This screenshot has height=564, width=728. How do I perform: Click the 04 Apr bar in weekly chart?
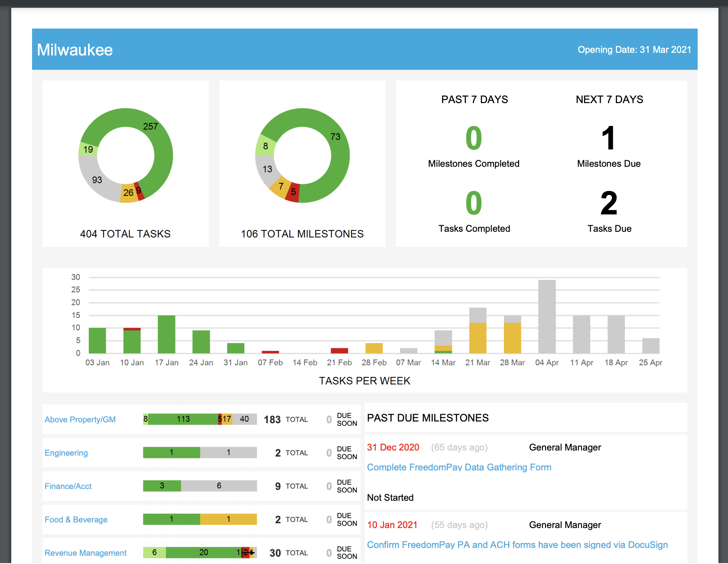547,317
